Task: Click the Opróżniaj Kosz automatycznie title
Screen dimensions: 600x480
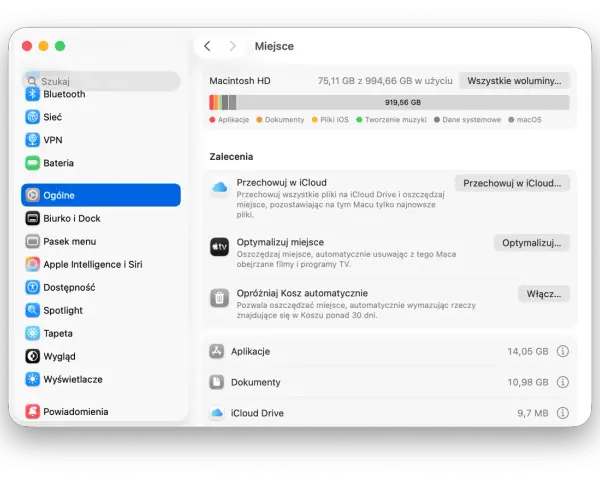Action: pyautogui.click(x=302, y=293)
